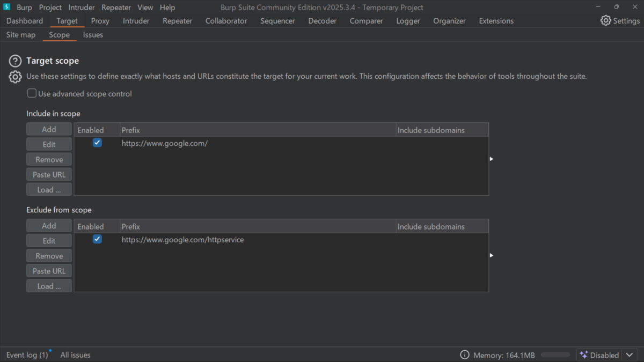Click Remove under Exclude from scope
Image resolution: width=644 pixels, height=362 pixels.
tap(49, 256)
